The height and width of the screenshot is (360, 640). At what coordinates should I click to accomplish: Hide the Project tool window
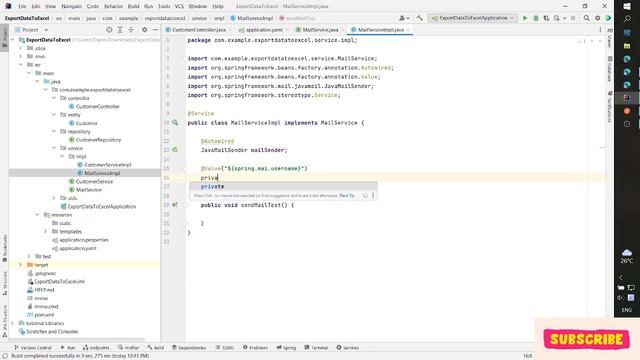click(156, 30)
